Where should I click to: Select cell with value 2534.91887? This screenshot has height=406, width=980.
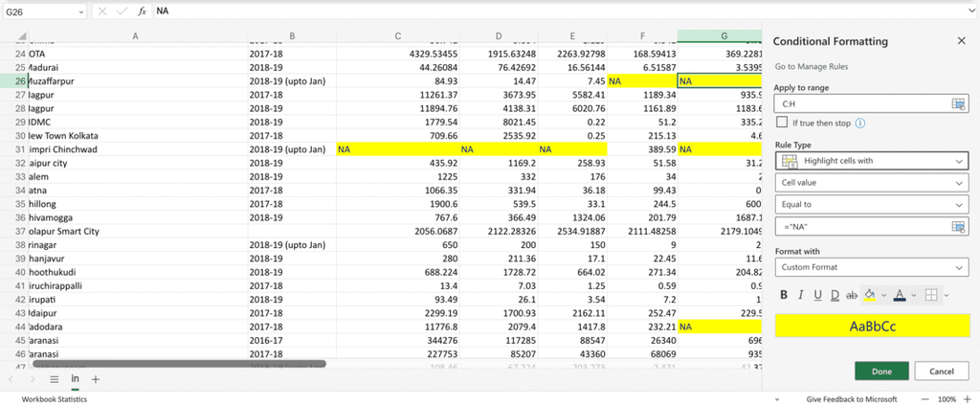pos(572,232)
